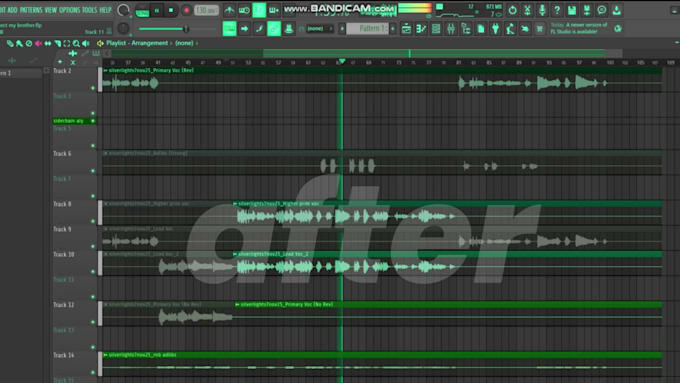Image resolution: width=680 pixels, height=383 pixels.
Task: Click the plus button next to Pattern 1
Action: coord(393,29)
